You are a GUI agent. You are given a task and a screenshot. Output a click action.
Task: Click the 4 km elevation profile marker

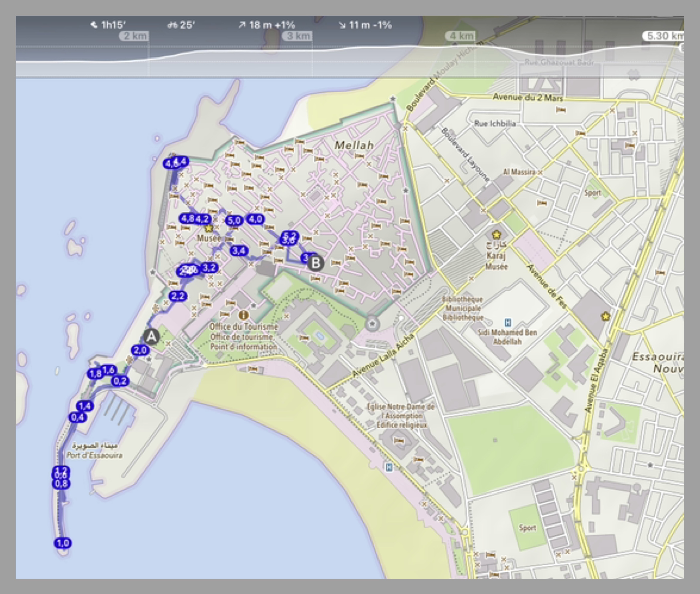[x=461, y=36]
